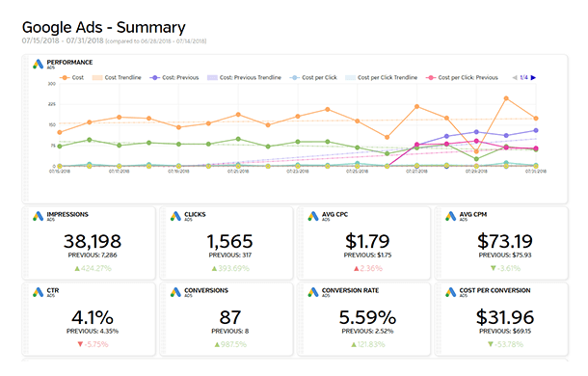
Task: Click the COST PER CONVERSION card heading
Action: click(x=495, y=290)
